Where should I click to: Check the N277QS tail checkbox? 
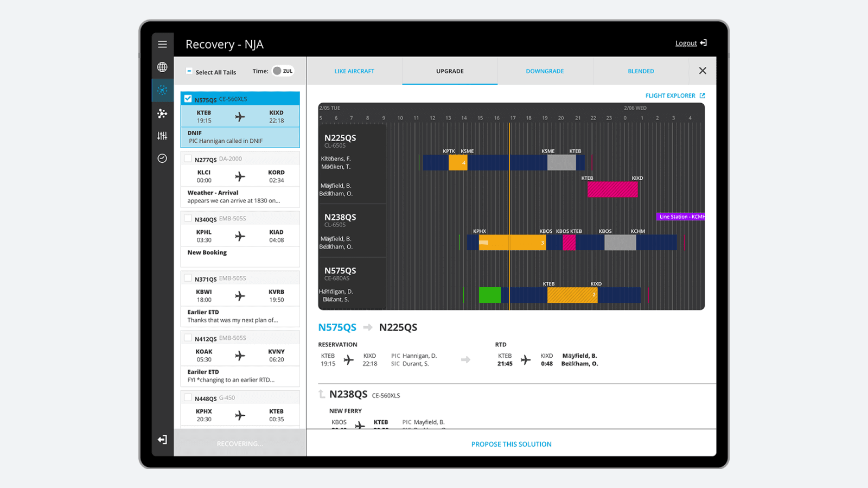pos(188,159)
